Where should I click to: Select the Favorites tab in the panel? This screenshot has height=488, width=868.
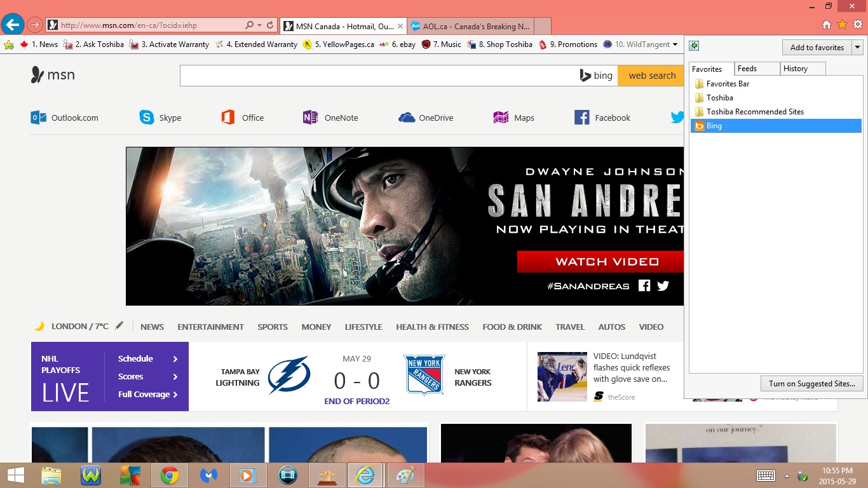(x=712, y=69)
